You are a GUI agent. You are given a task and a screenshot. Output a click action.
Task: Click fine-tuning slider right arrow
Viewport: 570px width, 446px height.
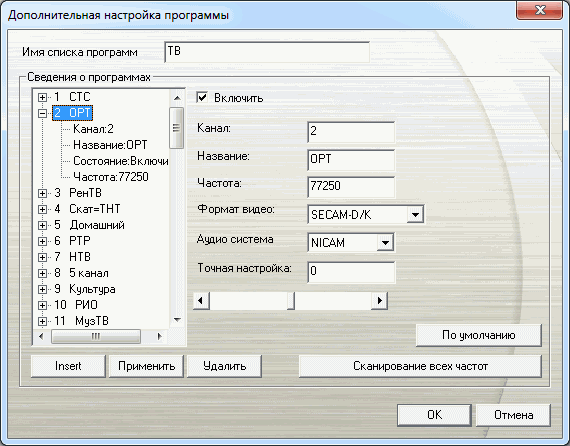[x=379, y=301]
